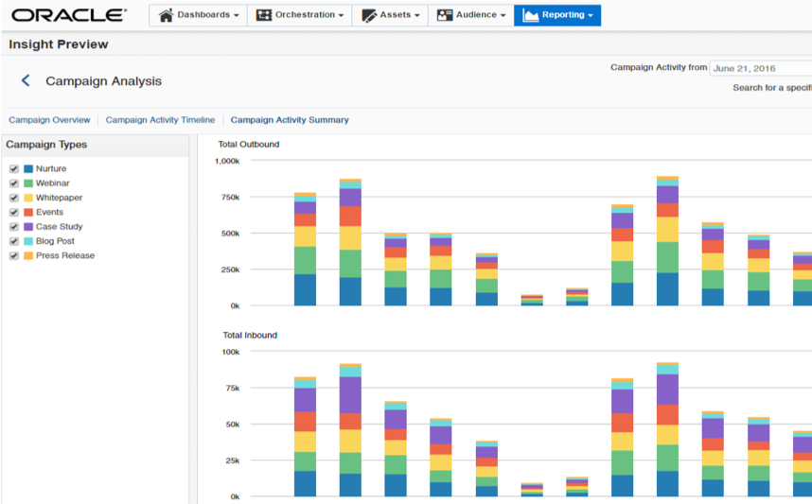Go back using the left arrow icon

tap(26, 81)
